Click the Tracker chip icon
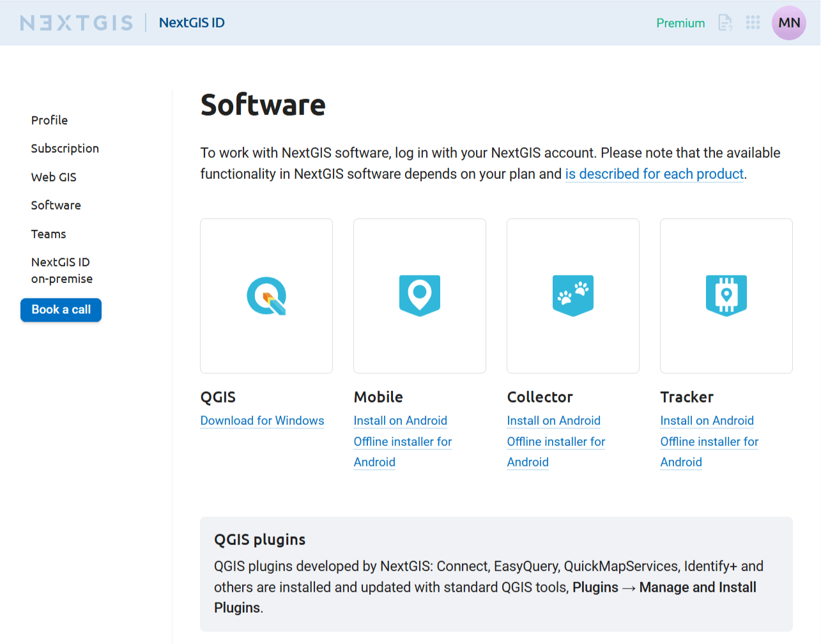The width and height of the screenshot is (821, 644). coord(726,295)
